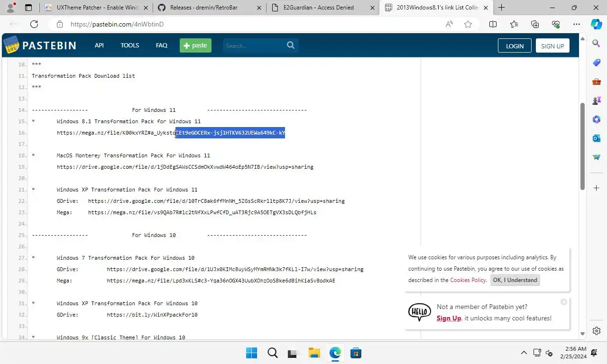This screenshot has width=607, height=364.
Task: Open Settings and more ellipsis menu
Action: coord(577,24)
